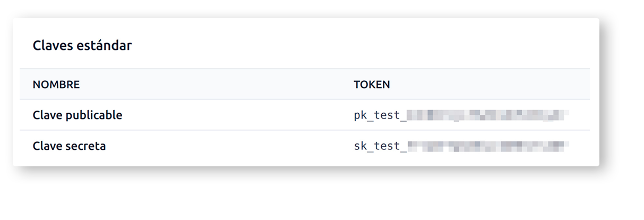This screenshot has width=644, height=220.
Task: Reveal the blurred secret key value
Action: coord(488,146)
